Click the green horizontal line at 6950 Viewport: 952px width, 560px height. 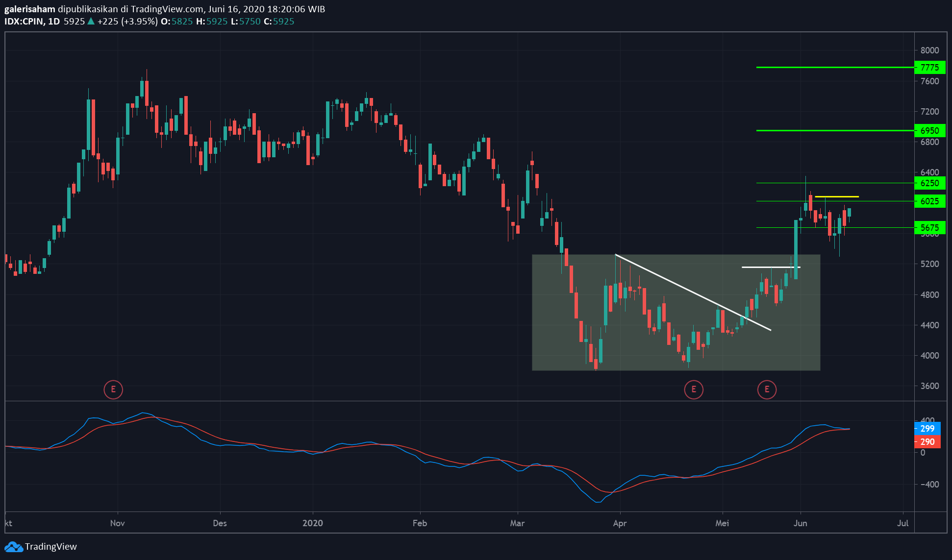(x=835, y=131)
